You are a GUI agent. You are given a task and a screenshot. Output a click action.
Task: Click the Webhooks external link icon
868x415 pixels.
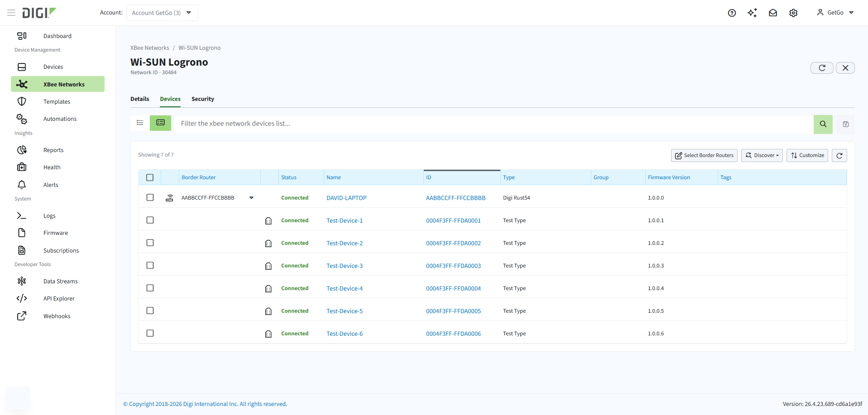tap(22, 316)
